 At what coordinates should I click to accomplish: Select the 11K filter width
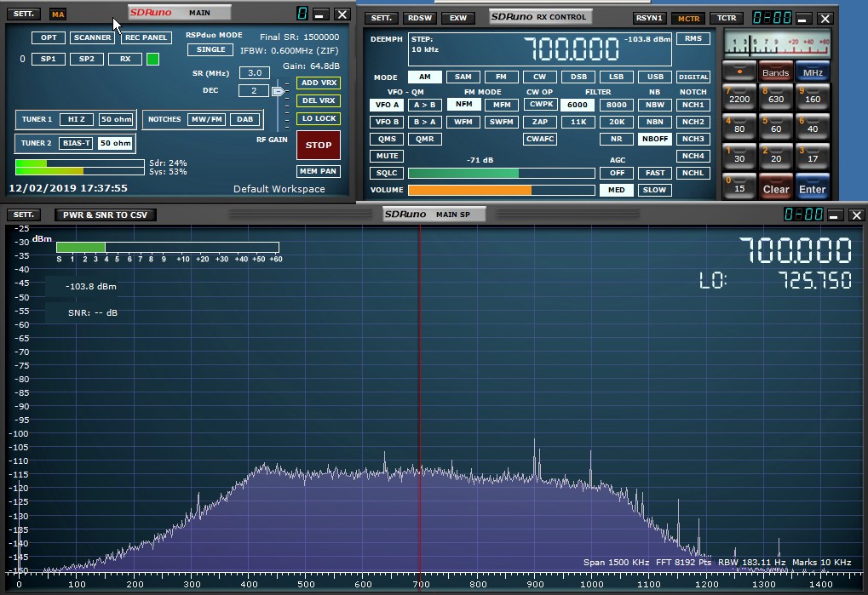click(x=578, y=122)
